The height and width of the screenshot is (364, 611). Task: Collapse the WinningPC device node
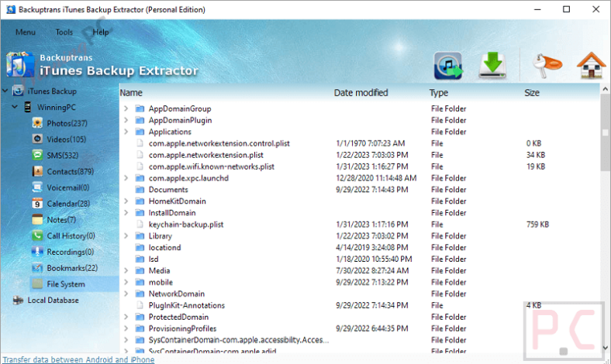(15, 107)
